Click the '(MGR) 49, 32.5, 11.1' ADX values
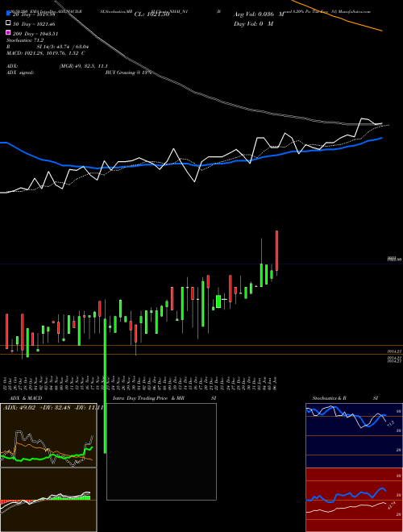 [x=83, y=66]
